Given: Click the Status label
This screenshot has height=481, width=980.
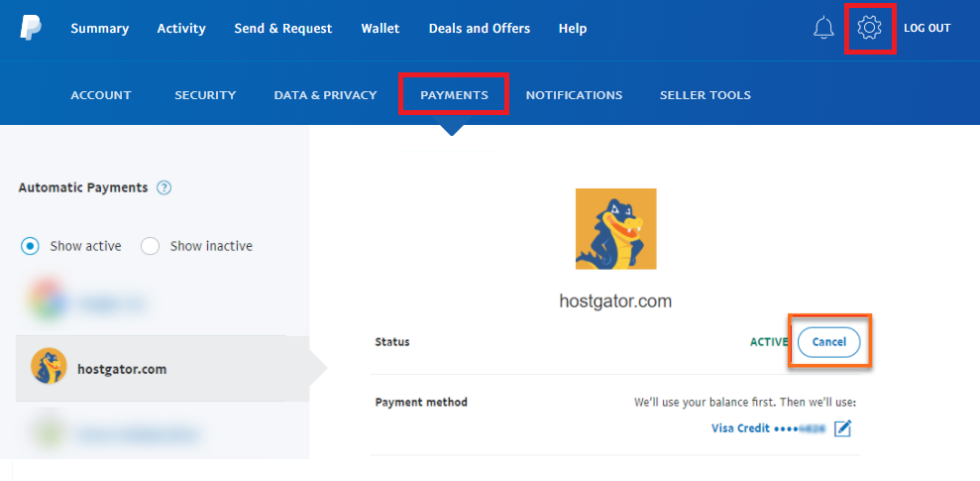Looking at the screenshot, I should point(391,342).
